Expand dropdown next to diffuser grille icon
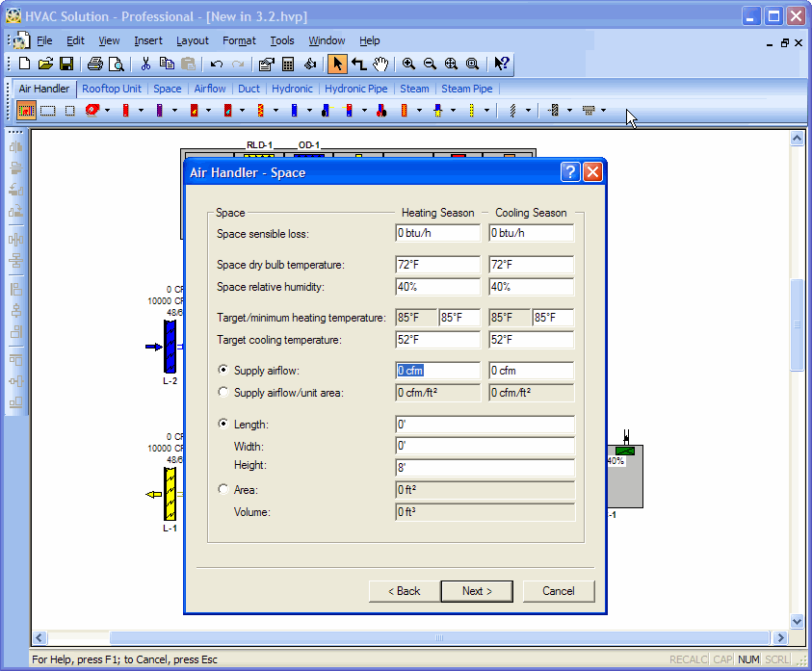Image resolution: width=812 pixels, height=671 pixels. pyautogui.click(x=604, y=111)
